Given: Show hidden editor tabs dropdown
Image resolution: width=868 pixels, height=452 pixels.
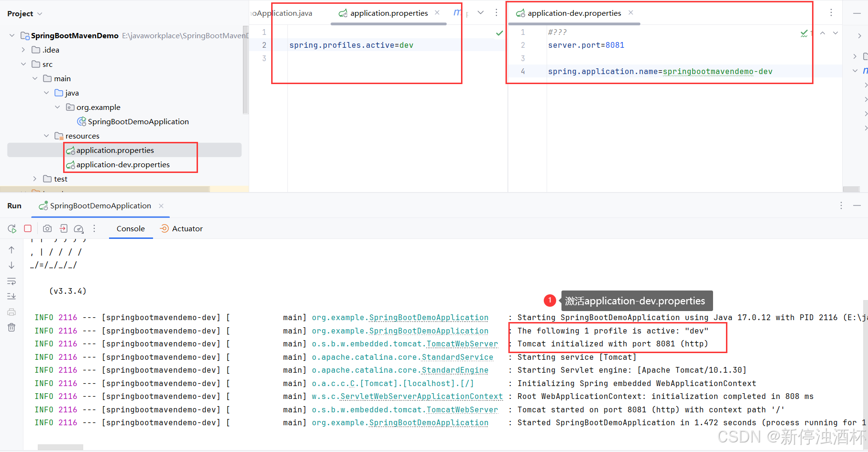Looking at the screenshot, I should point(481,13).
